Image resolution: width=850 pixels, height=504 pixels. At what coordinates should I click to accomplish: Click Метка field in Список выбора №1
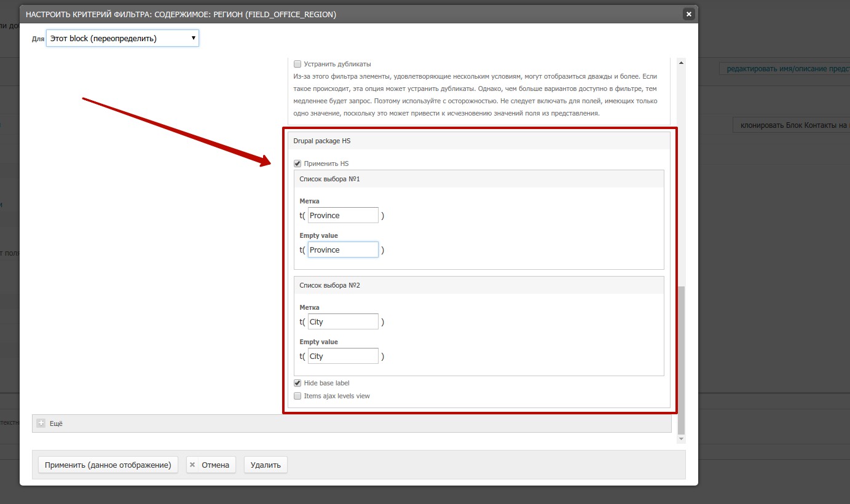(343, 216)
